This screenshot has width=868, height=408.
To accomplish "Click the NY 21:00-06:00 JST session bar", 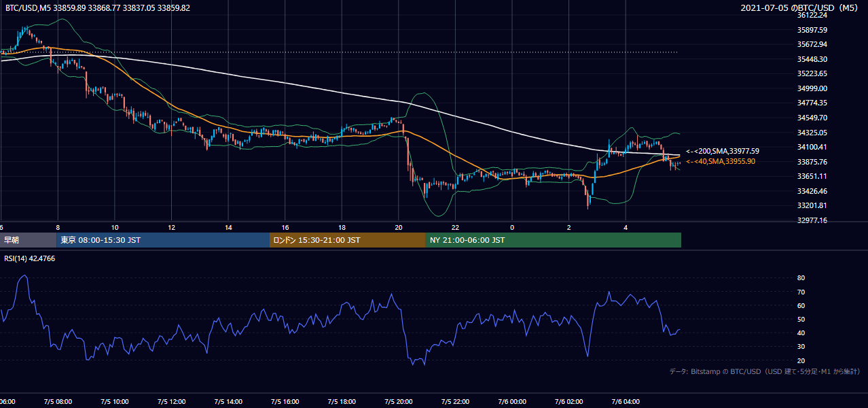I will [553, 240].
